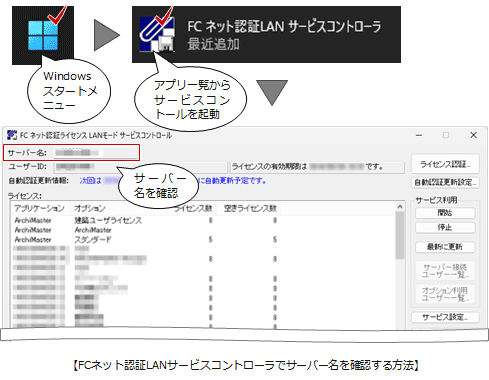Open the サービス設定 button
Image resolution: width=489 pixels, height=380 pixels.
(x=445, y=317)
